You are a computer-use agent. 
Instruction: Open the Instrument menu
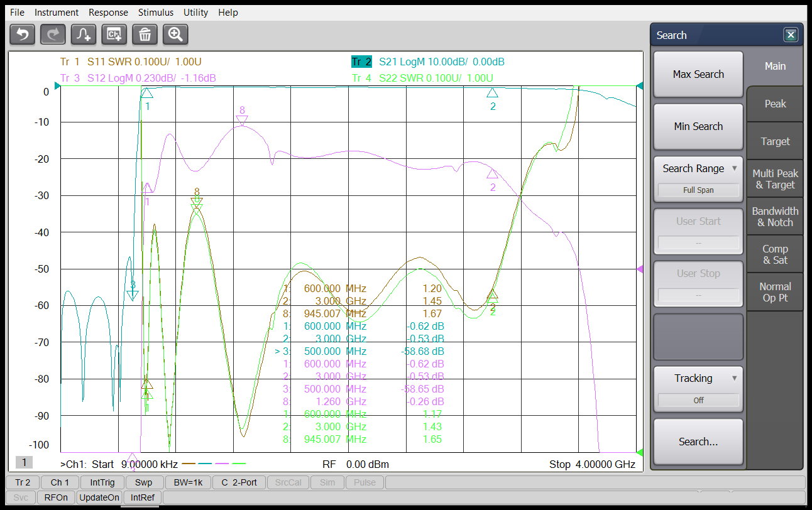pyautogui.click(x=57, y=12)
